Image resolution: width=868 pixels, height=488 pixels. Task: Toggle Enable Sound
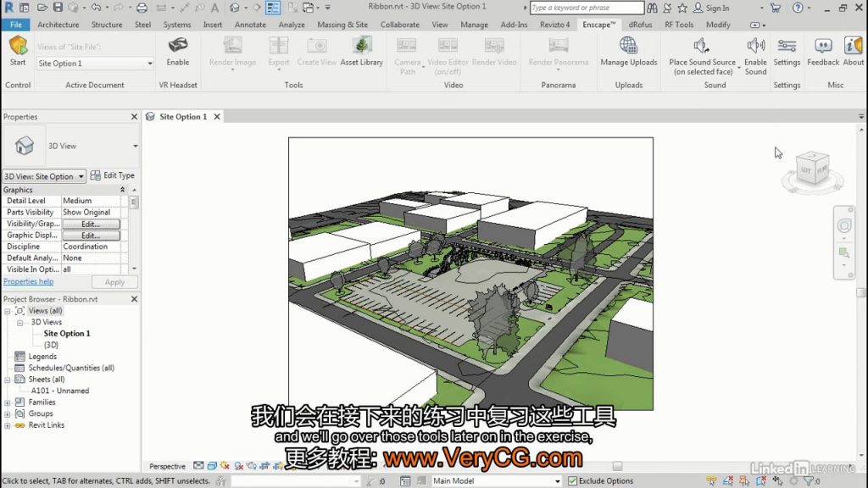755,55
